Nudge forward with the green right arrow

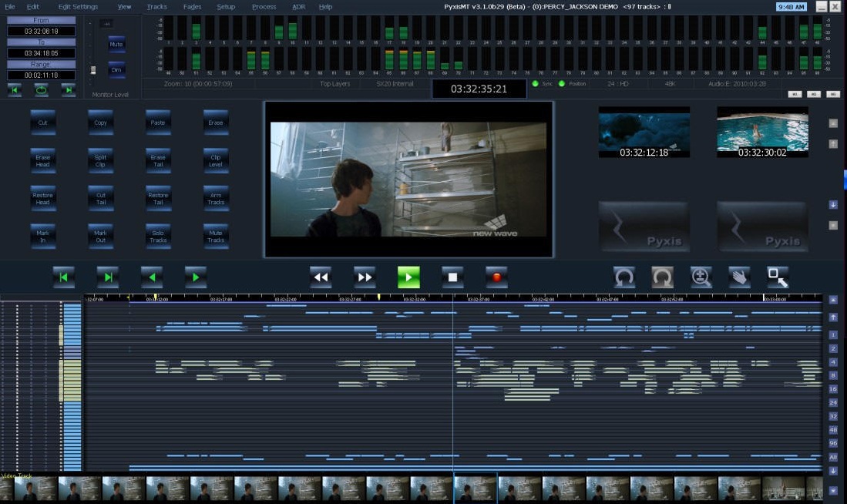point(196,277)
